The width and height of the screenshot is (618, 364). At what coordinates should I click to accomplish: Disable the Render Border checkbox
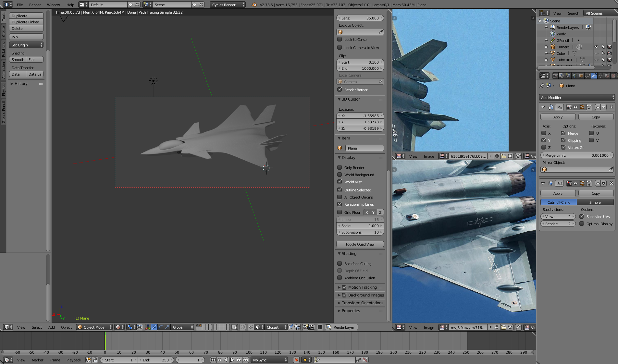click(340, 90)
